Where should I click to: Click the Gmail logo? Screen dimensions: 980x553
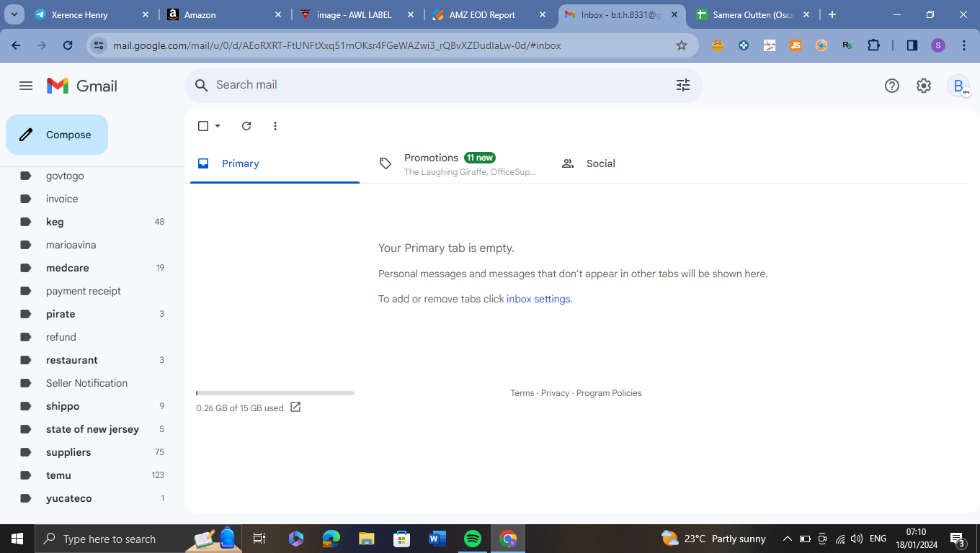(x=82, y=86)
